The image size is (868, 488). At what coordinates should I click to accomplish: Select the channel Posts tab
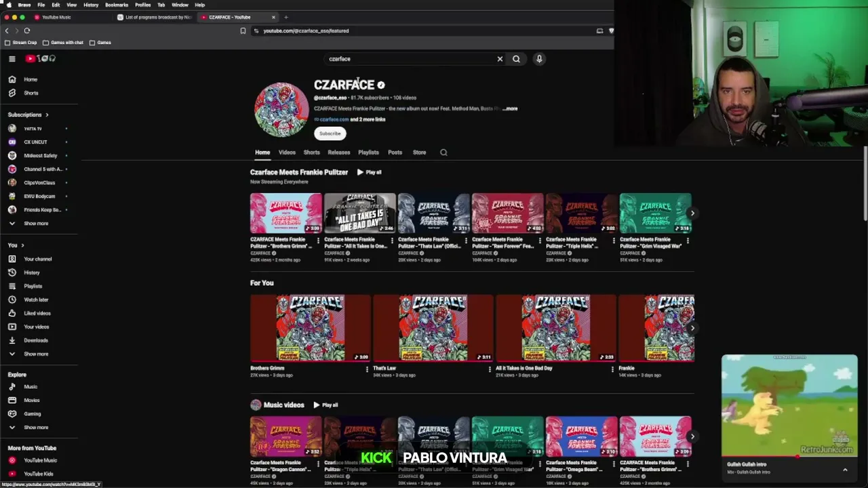(395, 152)
